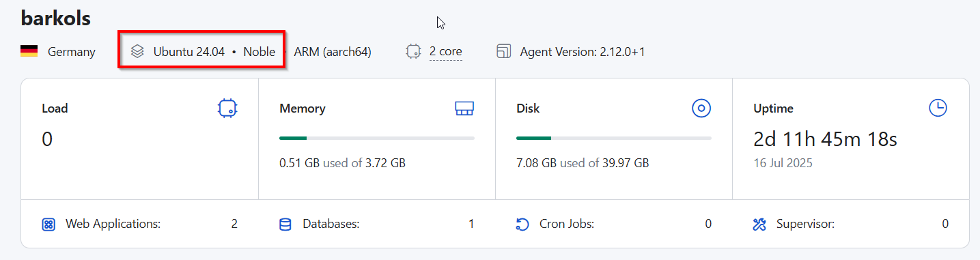Screen dimensions: 980x260
Task: Open the Databases summary row
Action: (377, 224)
